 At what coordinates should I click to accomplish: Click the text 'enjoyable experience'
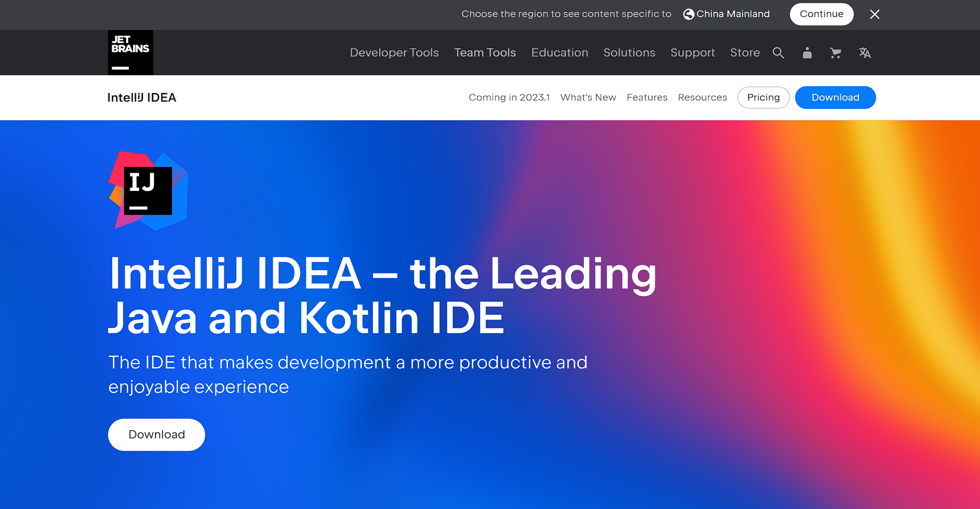[198, 387]
